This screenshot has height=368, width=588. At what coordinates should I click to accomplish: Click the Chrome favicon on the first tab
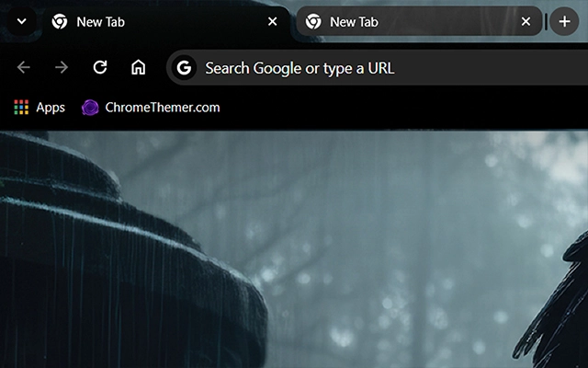click(60, 22)
